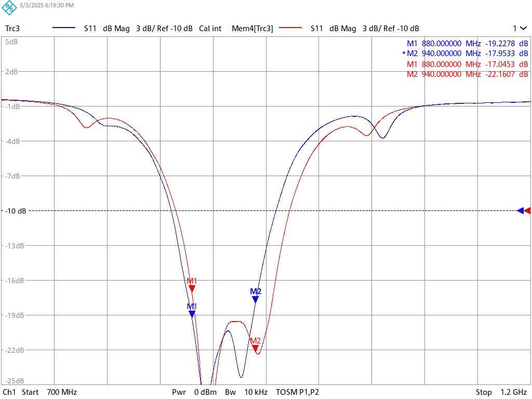Click the -10 dB reference axis label
Screen dimensions: 532x399
(16, 211)
